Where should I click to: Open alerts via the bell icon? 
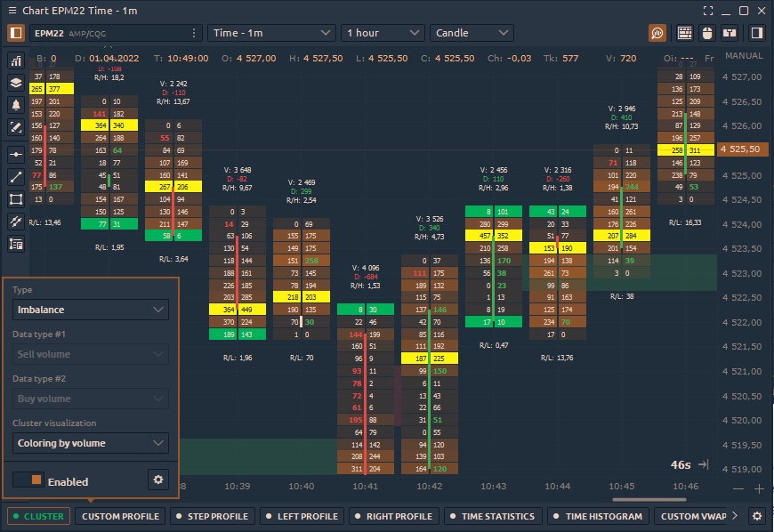coord(16,105)
